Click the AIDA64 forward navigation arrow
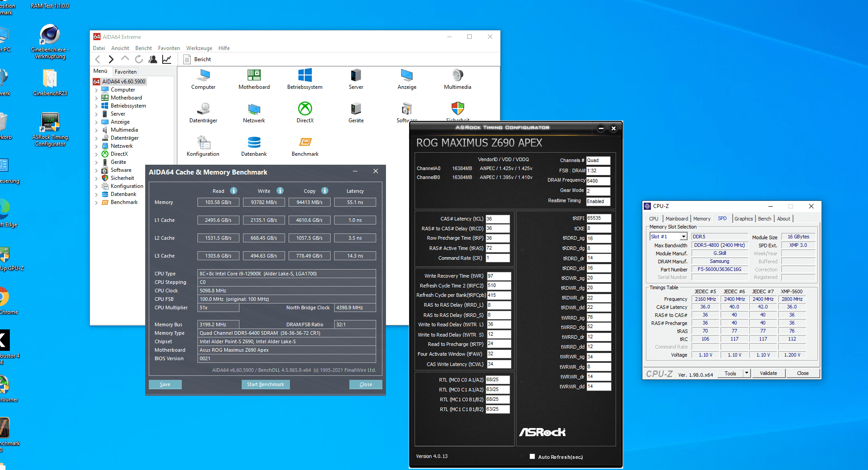868x470 pixels. click(111, 59)
